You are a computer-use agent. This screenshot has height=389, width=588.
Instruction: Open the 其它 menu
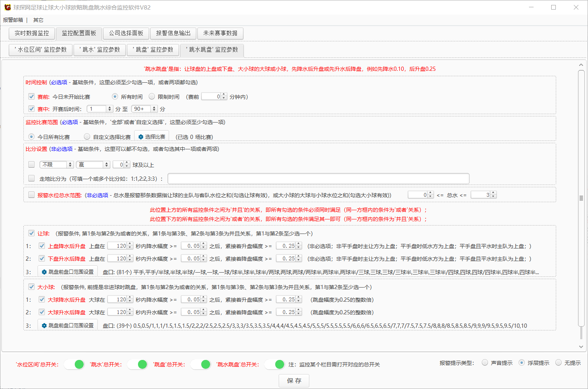[x=38, y=20]
